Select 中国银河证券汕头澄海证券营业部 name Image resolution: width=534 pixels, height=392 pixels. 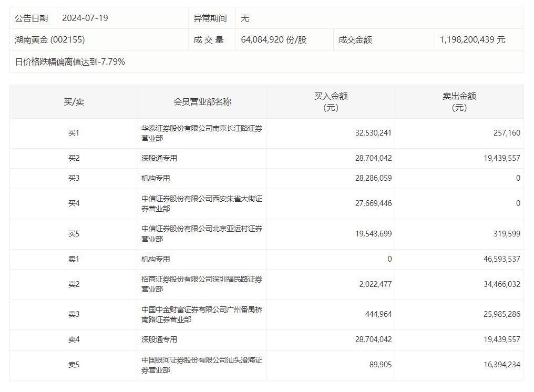(202, 365)
